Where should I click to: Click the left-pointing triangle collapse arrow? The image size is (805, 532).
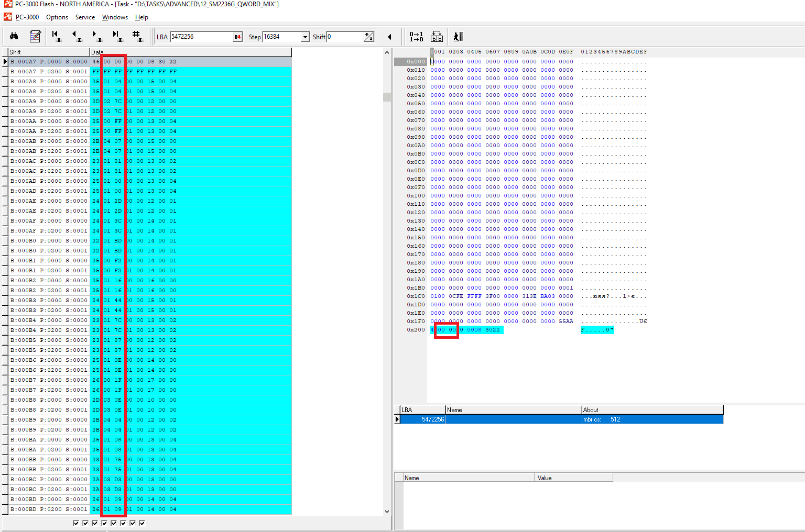click(389, 37)
